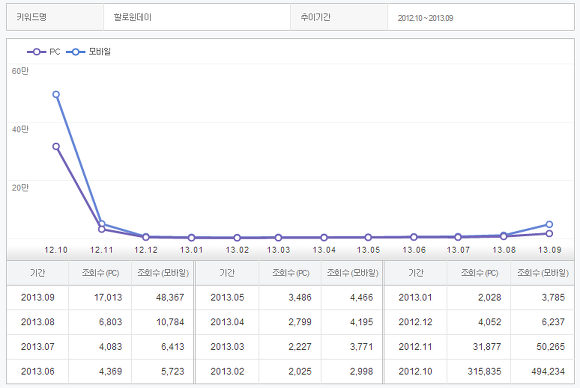
Task: Click the overlapping data point above 13.03
Action: [x=279, y=237]
